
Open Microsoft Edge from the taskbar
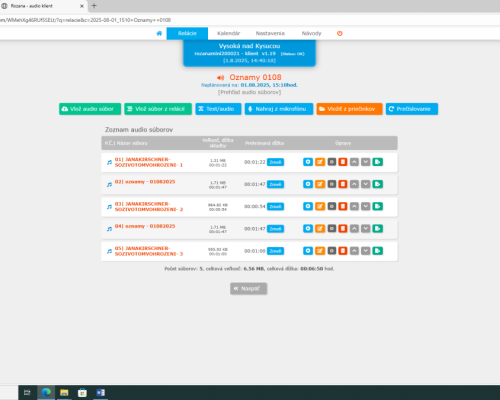coord(46,392)
